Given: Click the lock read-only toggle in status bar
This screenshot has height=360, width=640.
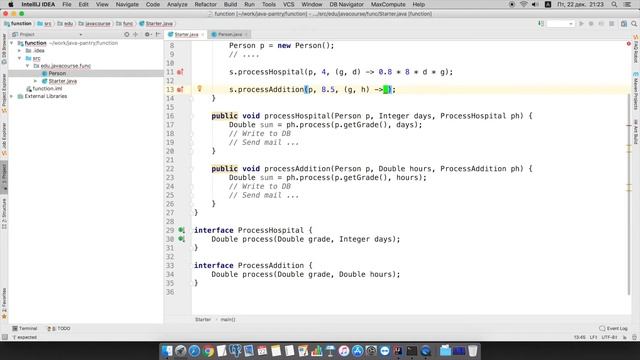Looking at the screenshot, I should 624,338.
